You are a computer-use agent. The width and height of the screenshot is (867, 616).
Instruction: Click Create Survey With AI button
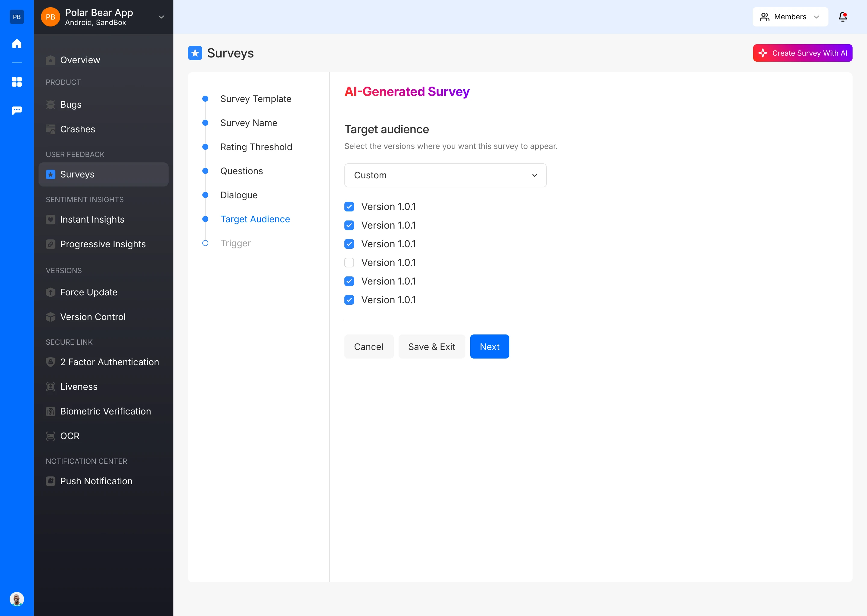[x=802, y=53]
